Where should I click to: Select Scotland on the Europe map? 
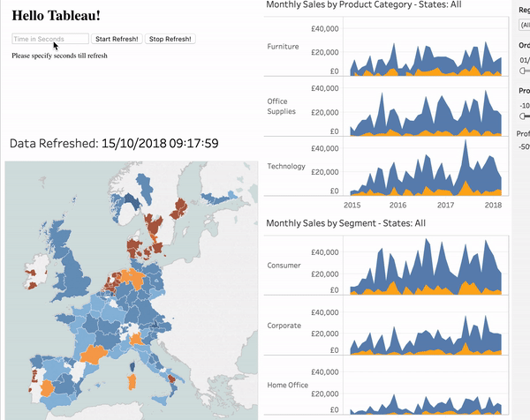(x=61, y=236)
